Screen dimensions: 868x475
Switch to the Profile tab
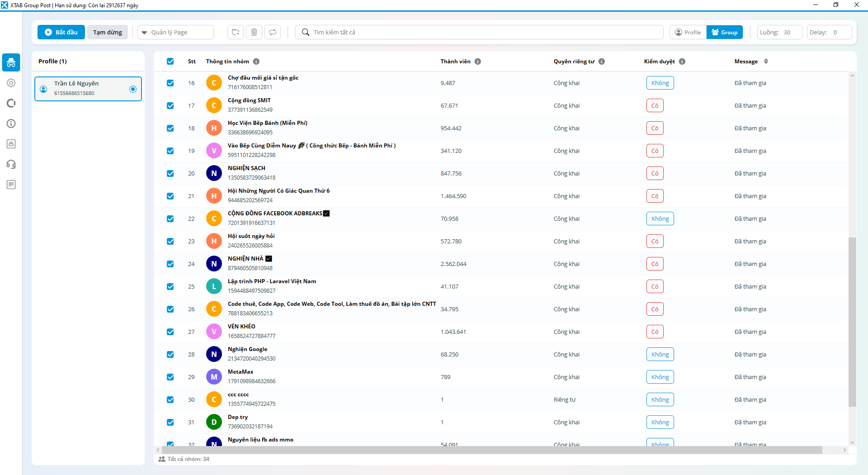point(688,32)
